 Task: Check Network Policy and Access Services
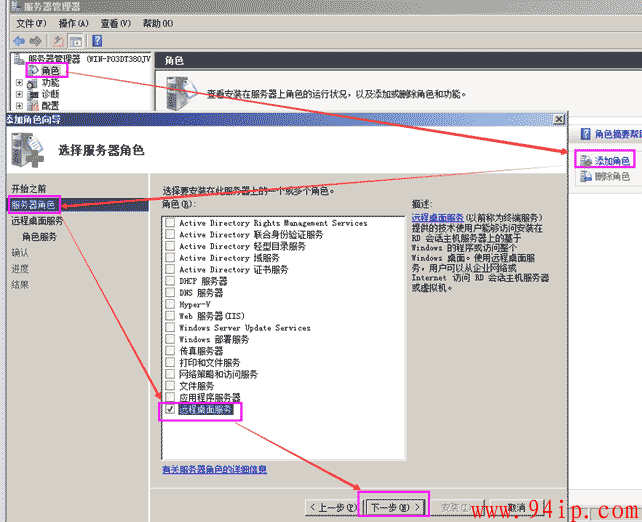pyautogui.click(x=170, y=374)
